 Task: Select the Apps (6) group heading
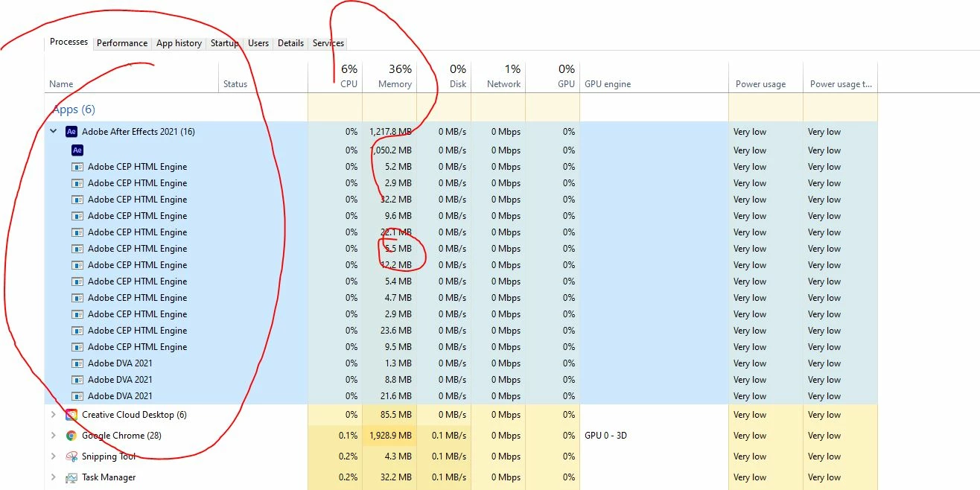[74, 109]
